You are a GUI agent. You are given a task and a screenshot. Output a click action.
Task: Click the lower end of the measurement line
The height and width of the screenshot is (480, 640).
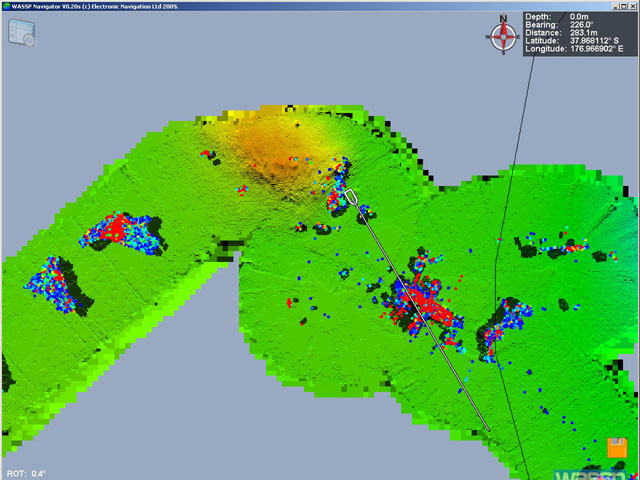pyautogui.click(x=488, y=430)
